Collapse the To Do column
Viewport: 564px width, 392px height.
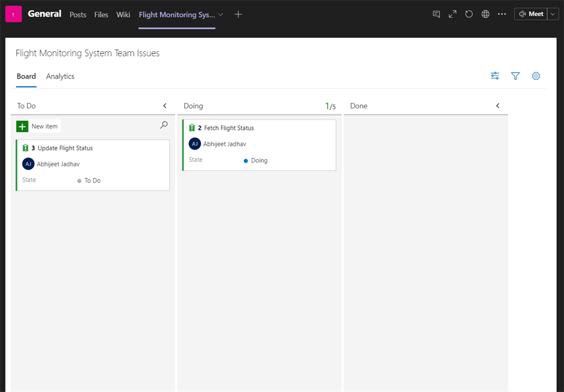165,106
